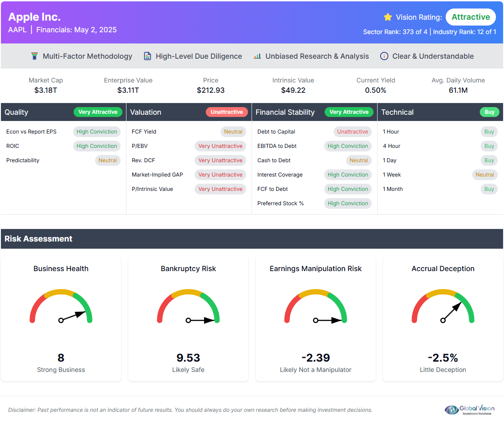Expand the Quality section's Very Attractive rating

[x=98, y=112]
